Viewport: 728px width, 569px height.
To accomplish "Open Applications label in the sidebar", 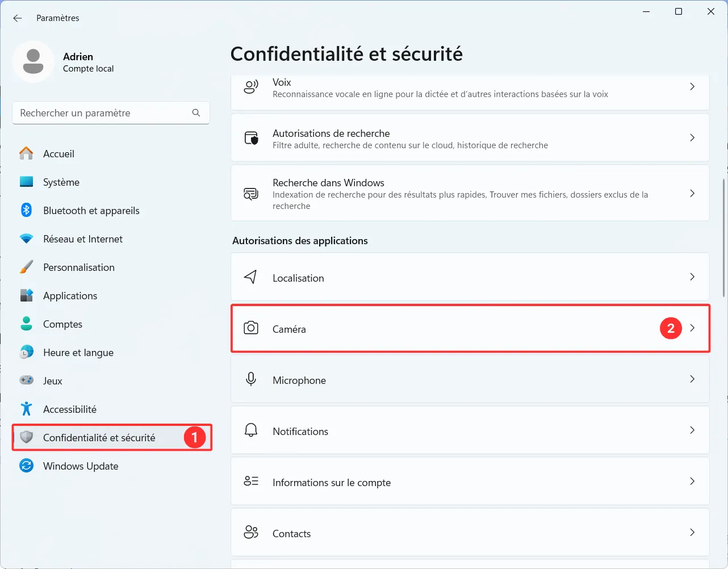I will [70, 296].
